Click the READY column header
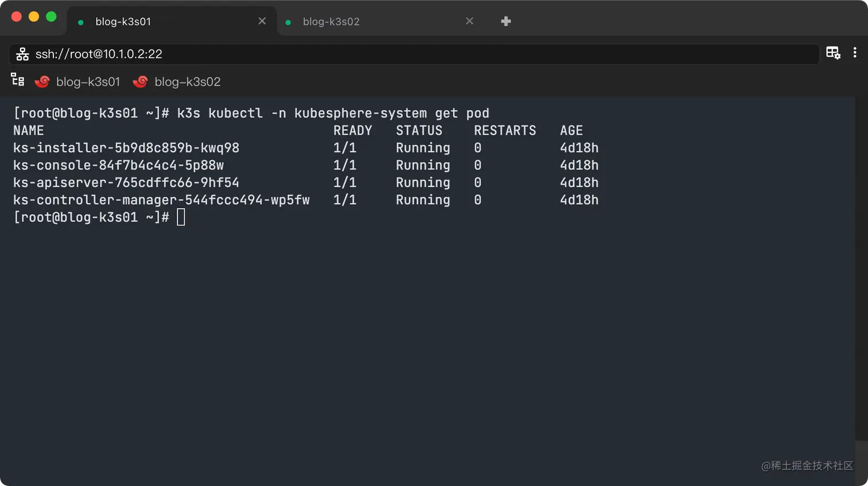The width and height of the screenshot is (868, 486). pos(353,130)
